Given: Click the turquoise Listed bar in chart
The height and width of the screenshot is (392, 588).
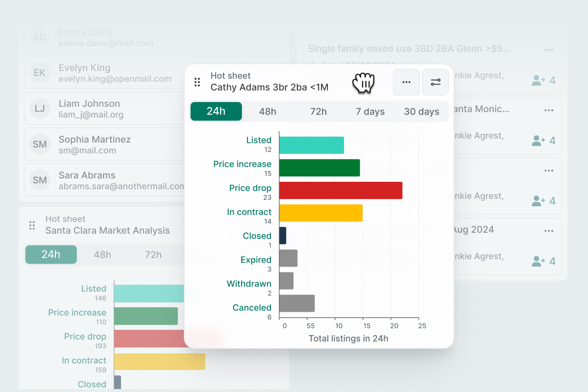Looking at the screenshot, I should click(311, 145).
